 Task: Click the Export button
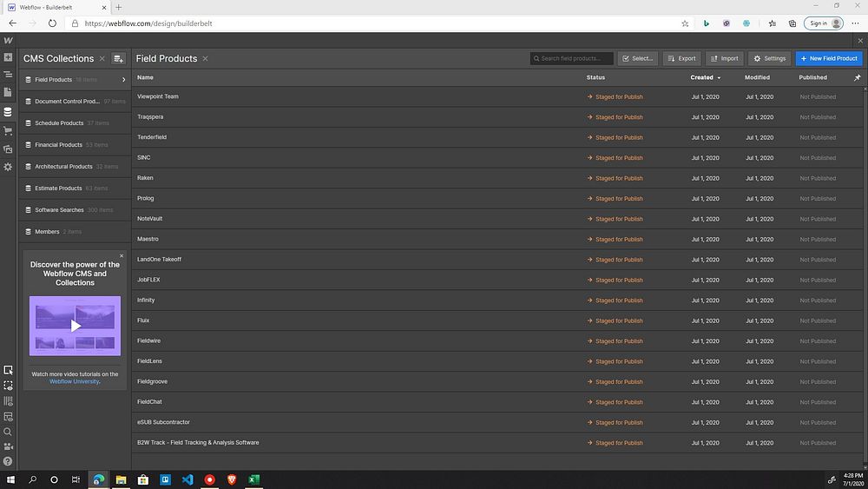click(x=681, y=59)
